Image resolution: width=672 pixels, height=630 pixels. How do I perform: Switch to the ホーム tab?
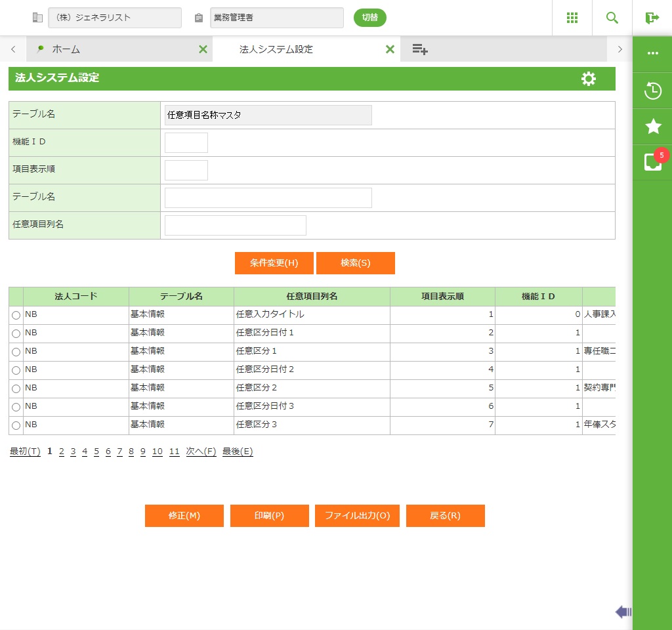point(66,49)
